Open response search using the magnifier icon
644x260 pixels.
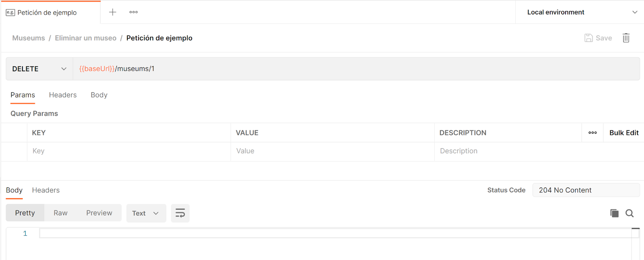pyautogui.click(x=630, y=213)
